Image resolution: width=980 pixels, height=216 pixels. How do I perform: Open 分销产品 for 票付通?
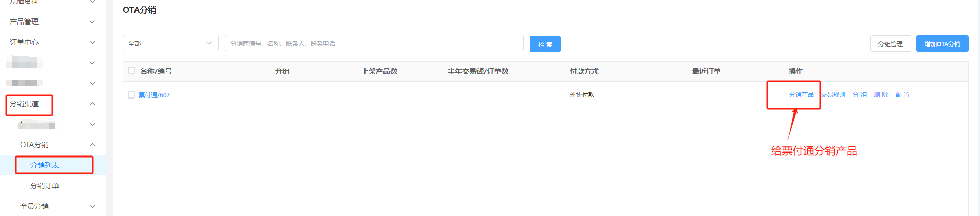pos(801,95)
